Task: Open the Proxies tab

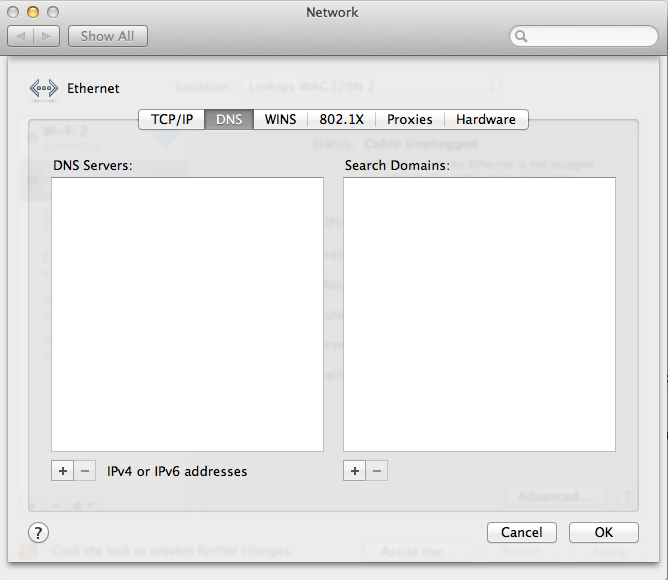Action: pos(409,119)
